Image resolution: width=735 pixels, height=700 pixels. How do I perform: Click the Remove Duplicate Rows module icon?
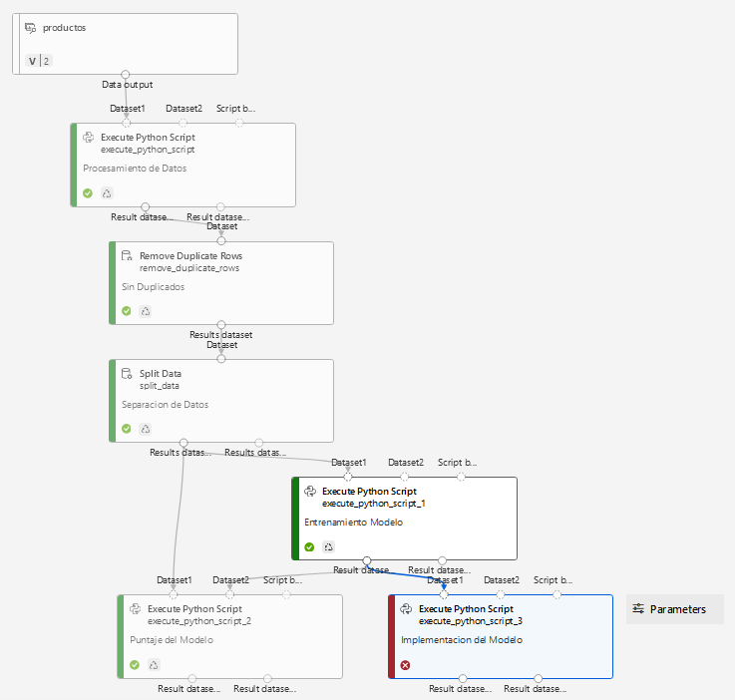click(127, 256)
